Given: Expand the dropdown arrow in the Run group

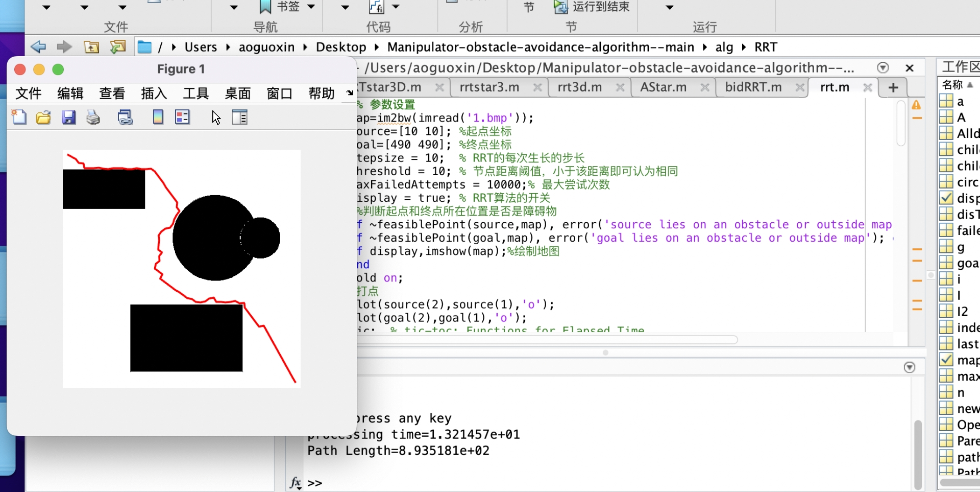Looking at the screenshot, I should pos(670,7).
